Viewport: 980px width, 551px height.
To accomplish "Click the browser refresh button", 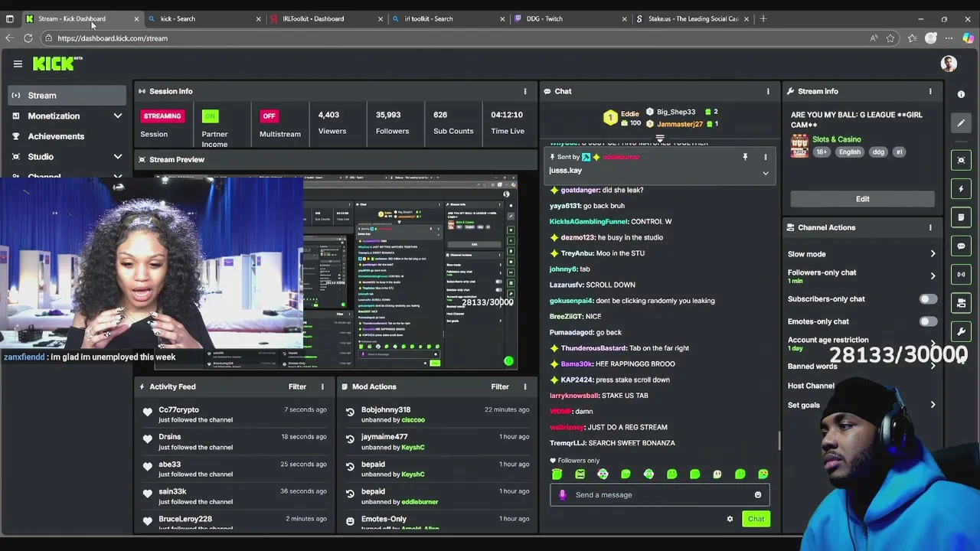I will pos(28,38).
